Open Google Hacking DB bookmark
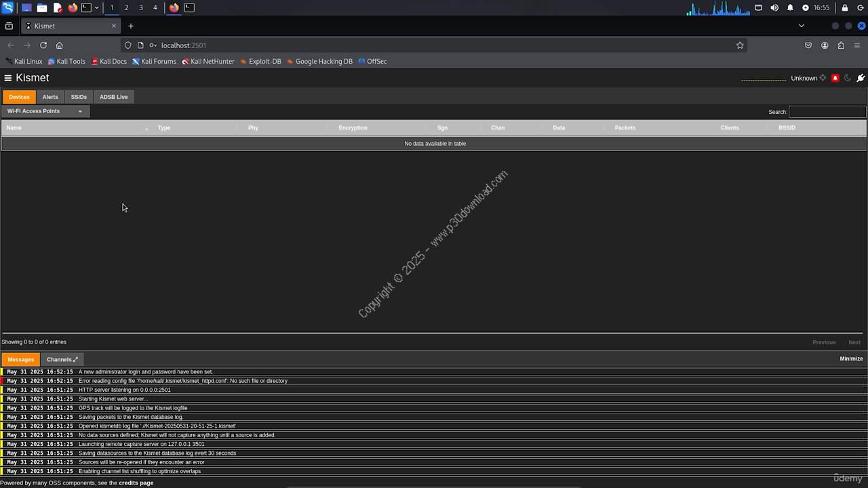Screen dimensions: 868x488 pyautogui.click(x=319, y=62)
